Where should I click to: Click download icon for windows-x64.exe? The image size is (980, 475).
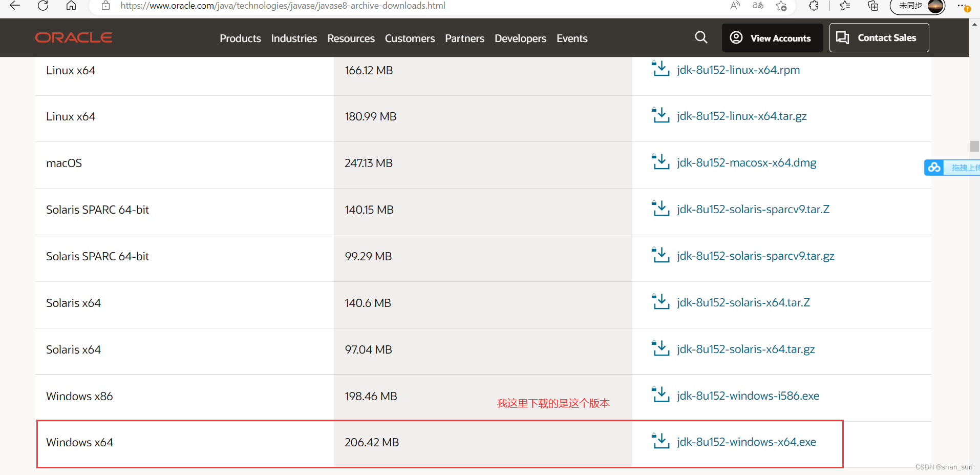pyautogui.click(x=661, y=441)
